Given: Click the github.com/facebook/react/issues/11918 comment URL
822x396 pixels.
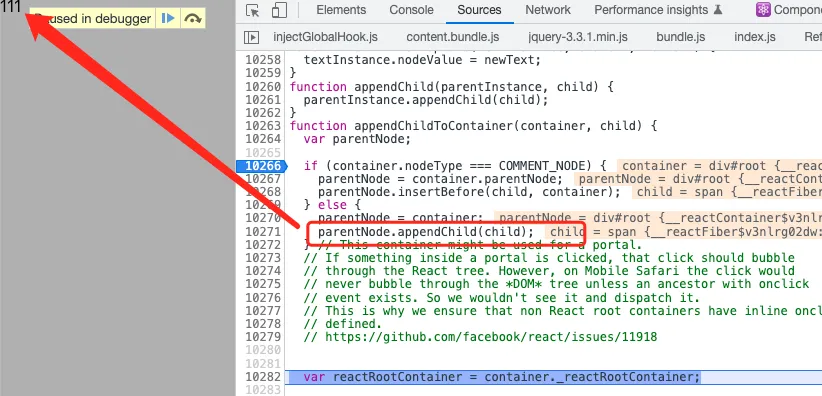Looking at the screenshot, I should (x=491, y=337).
